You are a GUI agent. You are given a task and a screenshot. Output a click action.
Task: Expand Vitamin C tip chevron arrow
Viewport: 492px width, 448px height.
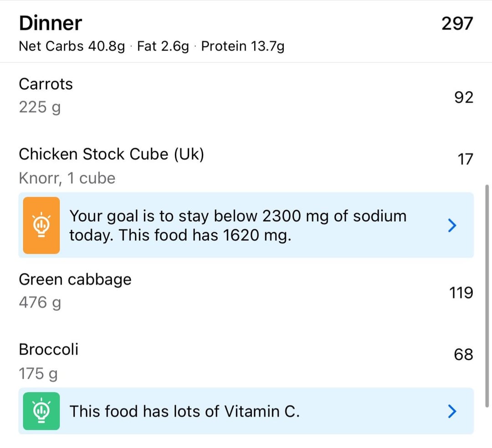(x=452, y=411)
